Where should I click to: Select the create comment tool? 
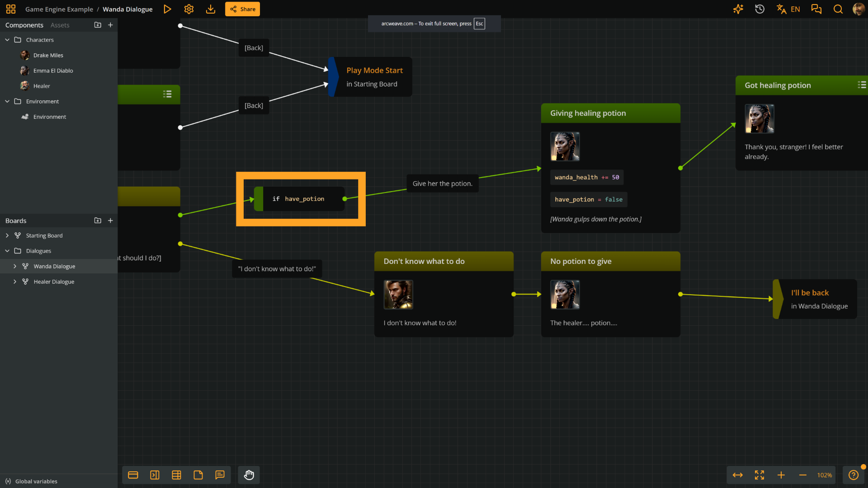(220, 475)
